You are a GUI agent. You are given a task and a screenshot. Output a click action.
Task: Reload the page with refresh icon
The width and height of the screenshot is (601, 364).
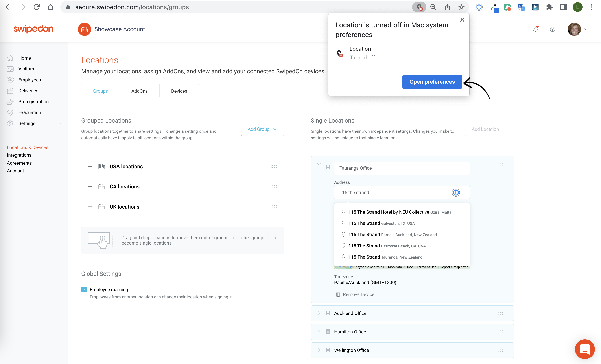(x=37, y=7)
